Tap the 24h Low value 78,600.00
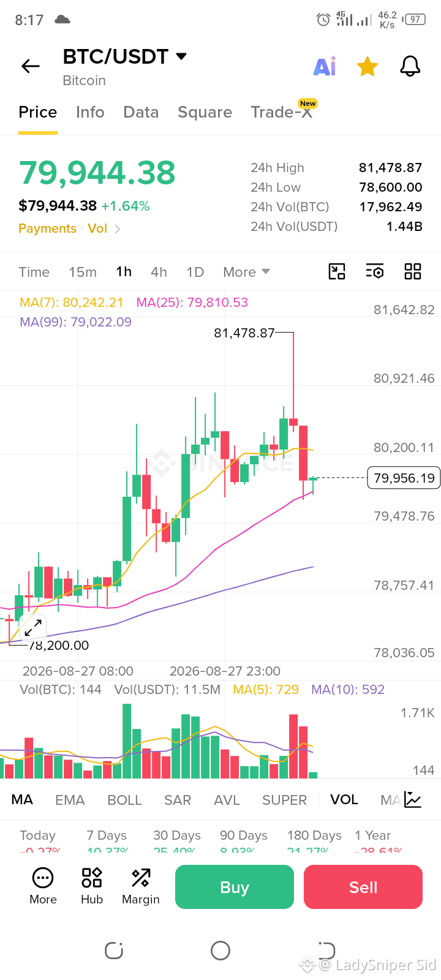441x980 pixels. 391,187
